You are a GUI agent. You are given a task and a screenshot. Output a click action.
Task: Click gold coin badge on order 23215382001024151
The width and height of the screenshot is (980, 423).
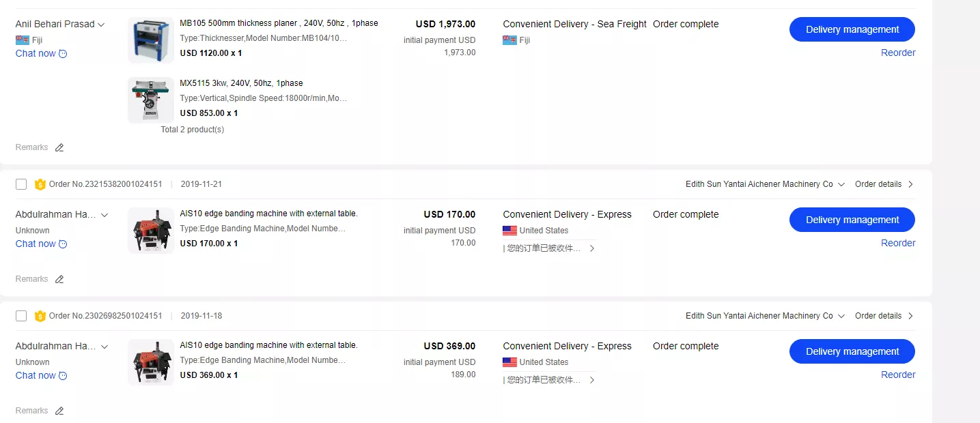click(40, 184)
